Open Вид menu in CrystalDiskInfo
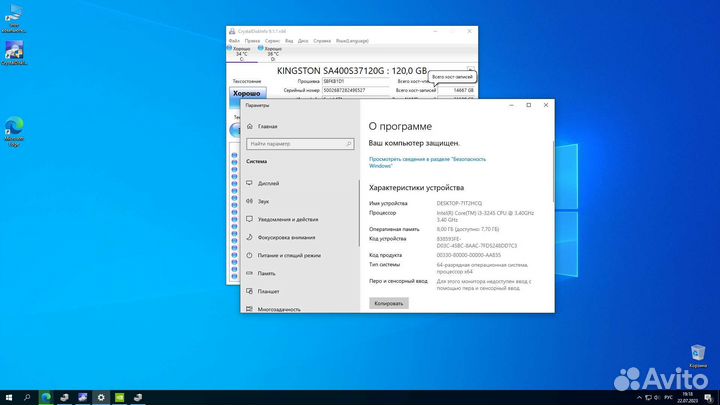 click(289, 41)
